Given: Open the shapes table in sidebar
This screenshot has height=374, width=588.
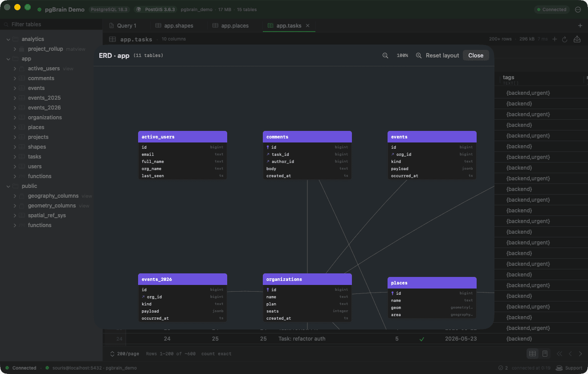Looking at the screenshot, I should pyautogui.click(x=37, y=147).
